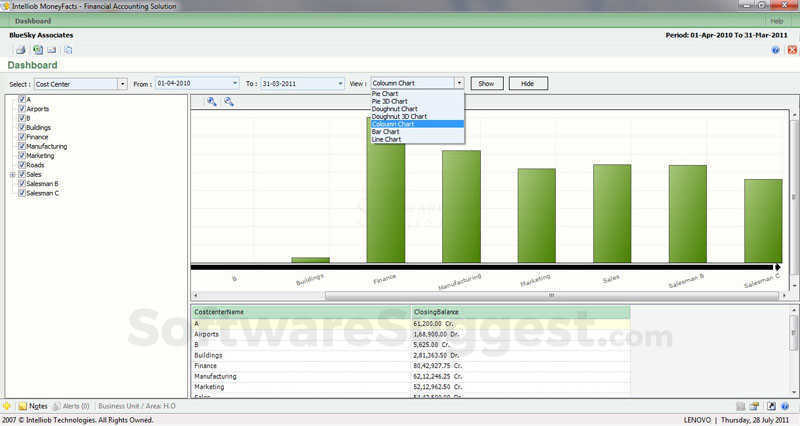Click the blue Help question icon at top right
Screen dimensions: 800x426
pos(776,50)
